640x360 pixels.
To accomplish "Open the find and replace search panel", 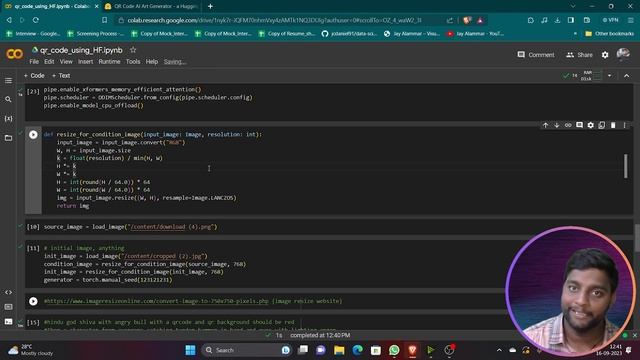I will tap(8, 99).
